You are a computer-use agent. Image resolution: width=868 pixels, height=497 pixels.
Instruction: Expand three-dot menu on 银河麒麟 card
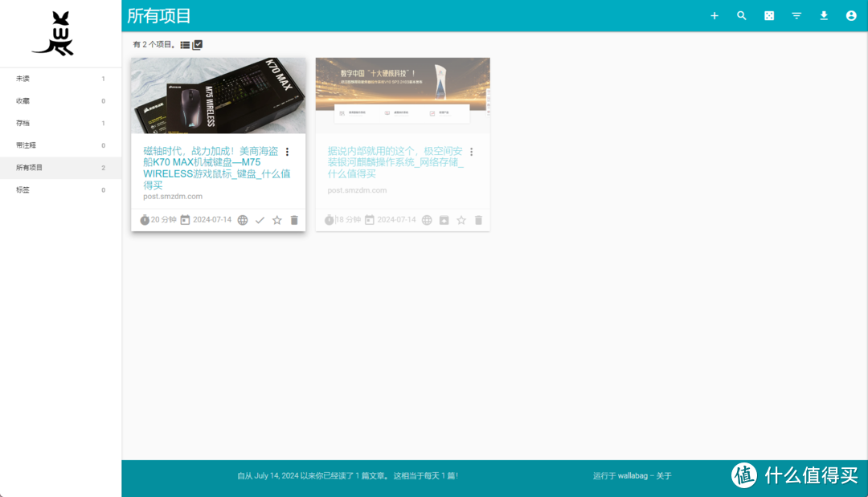coord(471,152)
